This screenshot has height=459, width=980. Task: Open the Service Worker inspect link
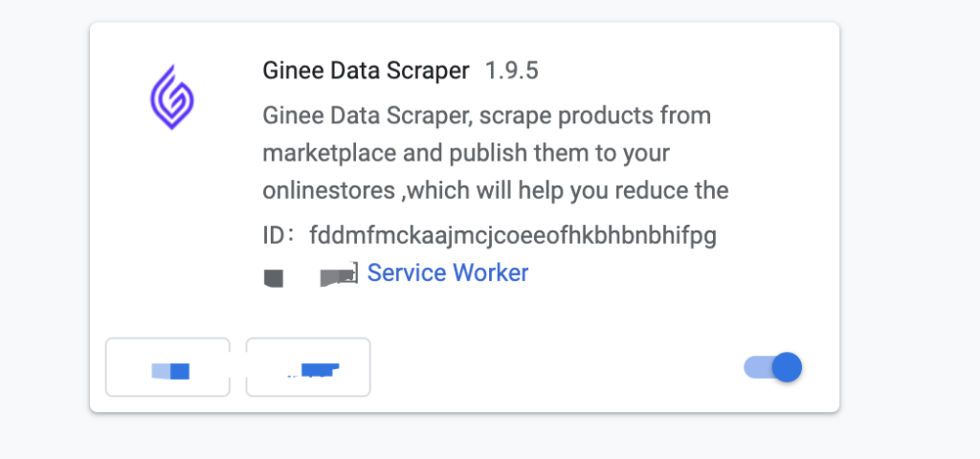[448, 273]
